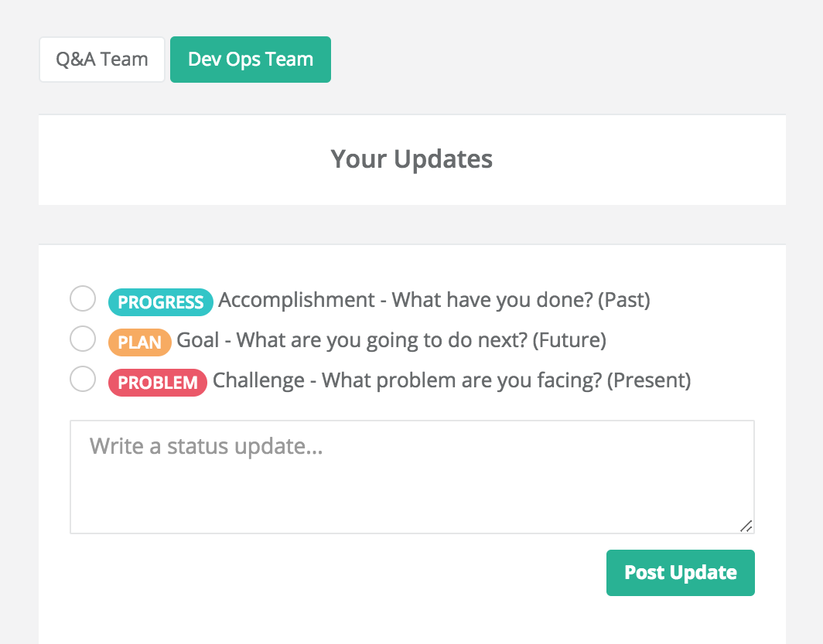Screen dimensions: 823x644
Task: Click the '(Present)' text on third option
Action: point(649,380)
